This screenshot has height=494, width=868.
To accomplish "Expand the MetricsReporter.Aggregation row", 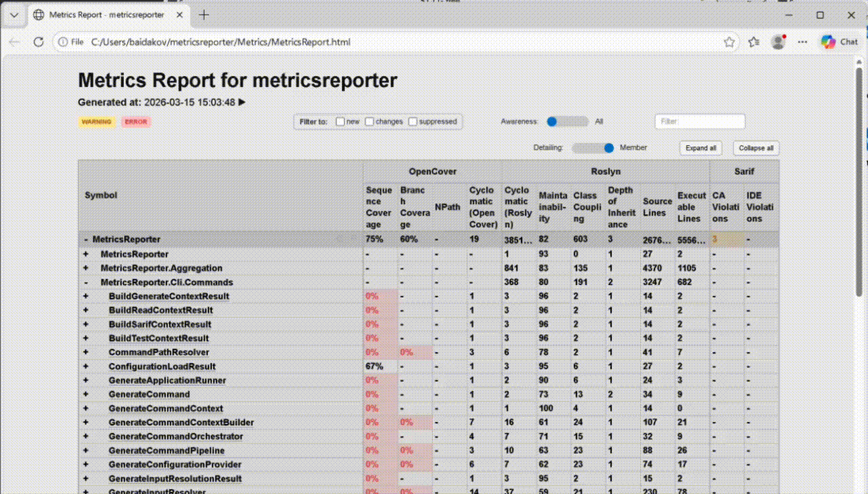I will [85, 268].
